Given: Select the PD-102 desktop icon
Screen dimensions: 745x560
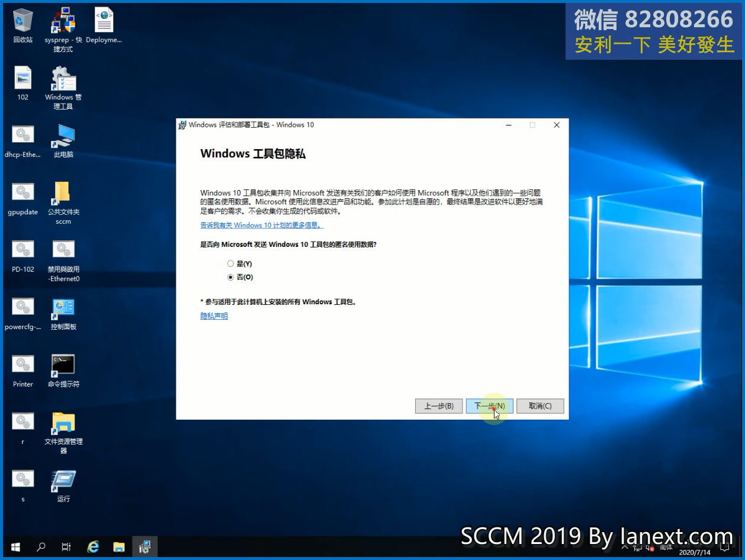Looking at the screenshot, I should coord(23,256).
